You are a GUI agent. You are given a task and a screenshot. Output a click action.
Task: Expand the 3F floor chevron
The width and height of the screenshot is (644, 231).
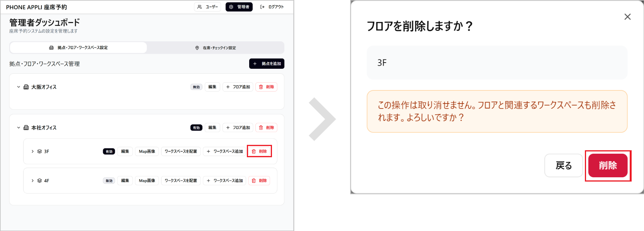(x=32, y=151)
